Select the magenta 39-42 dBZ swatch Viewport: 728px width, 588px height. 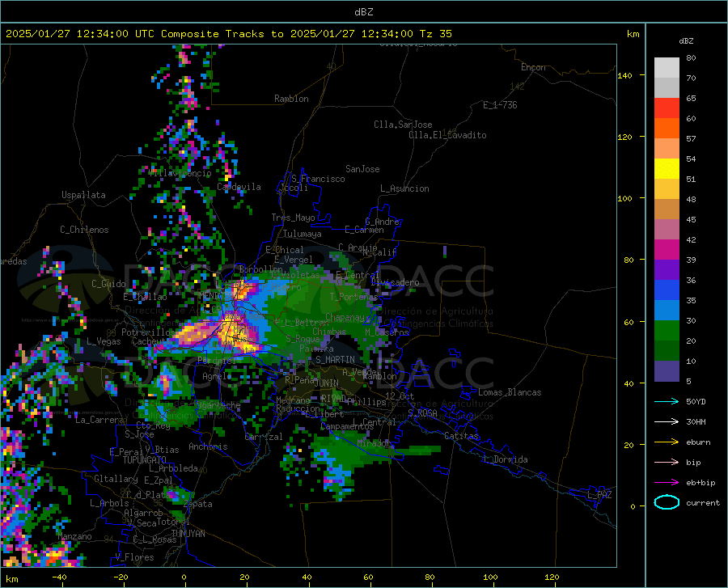[667, 250]
